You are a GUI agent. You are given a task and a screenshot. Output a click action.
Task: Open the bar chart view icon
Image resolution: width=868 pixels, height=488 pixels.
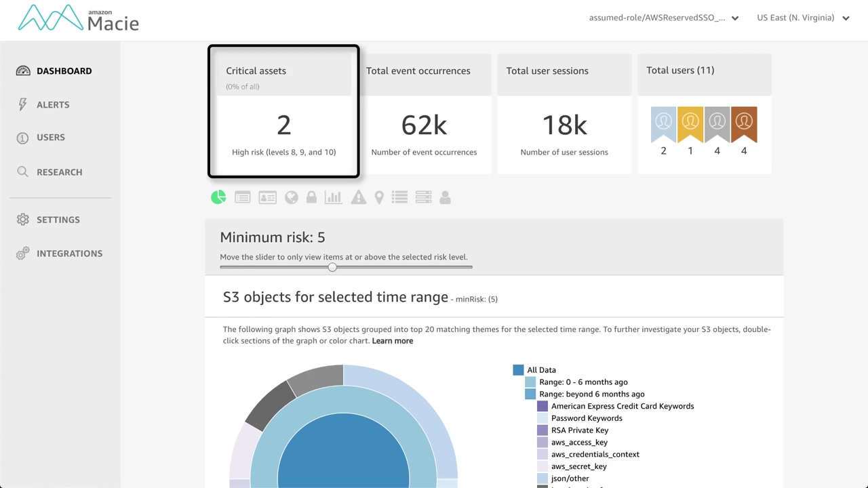(333, 197)
